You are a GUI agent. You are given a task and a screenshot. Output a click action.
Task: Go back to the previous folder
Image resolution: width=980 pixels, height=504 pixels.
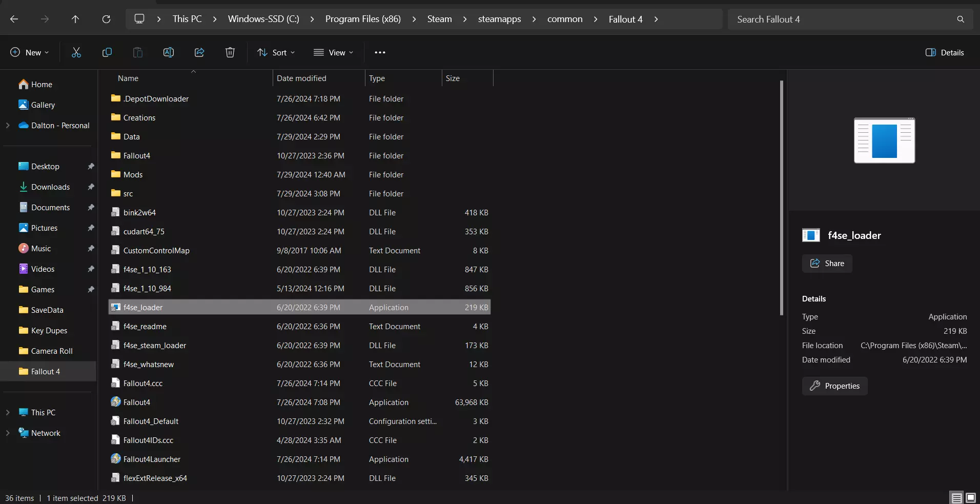14,19
